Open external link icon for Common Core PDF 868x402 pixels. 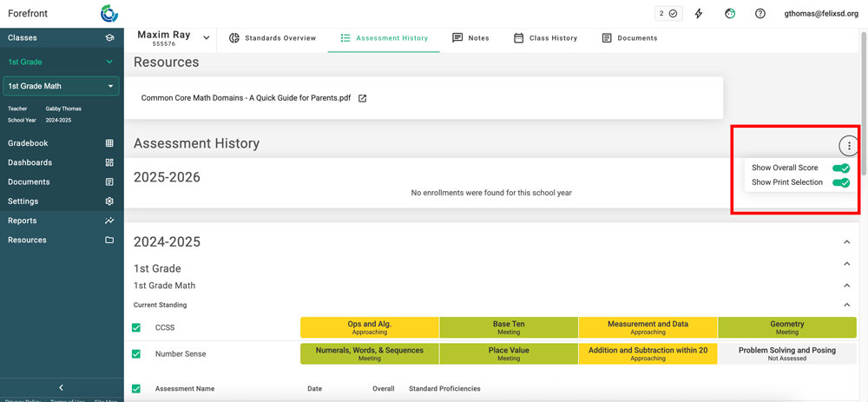(363, 98)
